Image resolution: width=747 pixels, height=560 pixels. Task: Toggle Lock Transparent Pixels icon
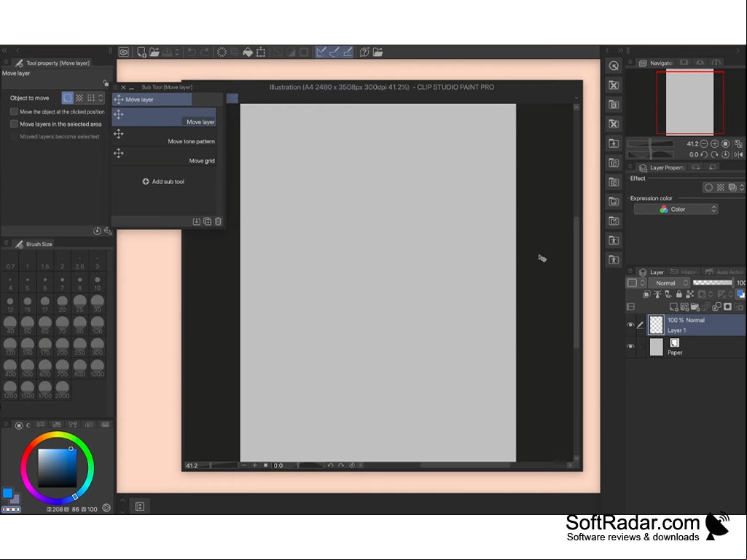(x=689, y=294)
